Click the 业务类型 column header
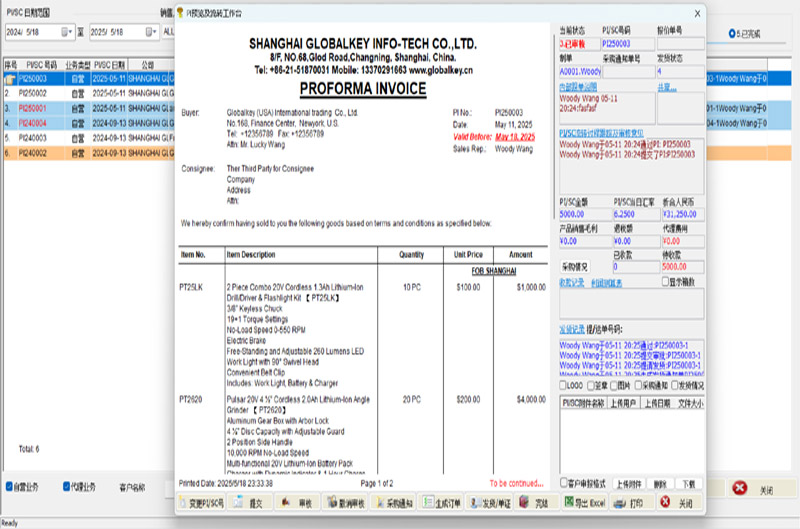This screenshot has width=800, height=529. pyautogui.click(x=78, y=64)
